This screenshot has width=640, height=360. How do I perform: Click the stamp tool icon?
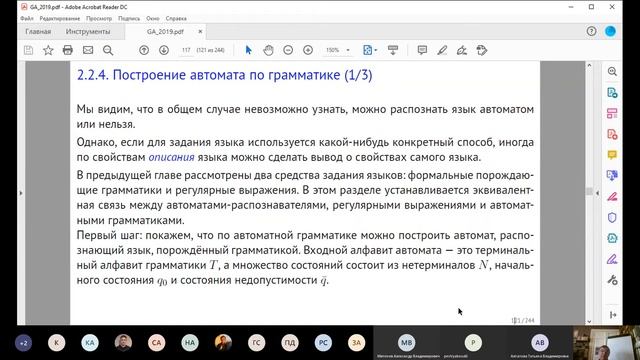pos(482,50)
